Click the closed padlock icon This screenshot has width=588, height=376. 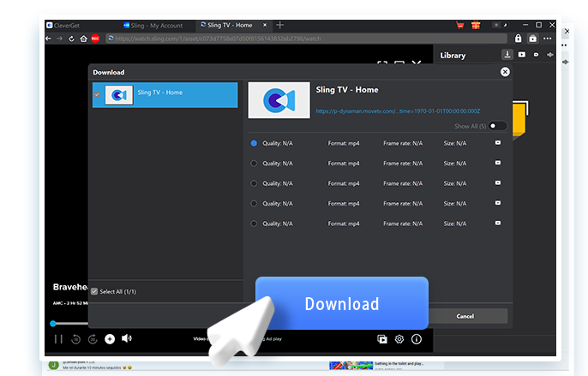pos(518,39)
